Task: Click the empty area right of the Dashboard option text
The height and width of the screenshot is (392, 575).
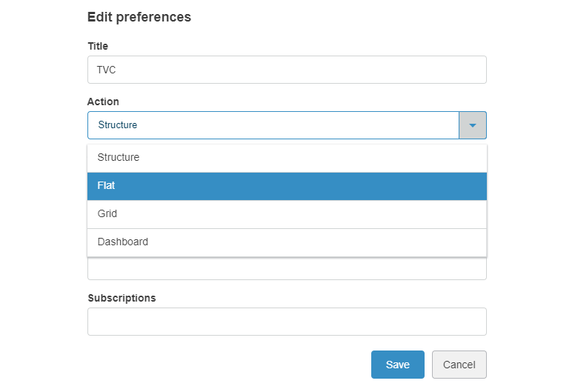Action: pyautogui.click(x=333, y=242)
